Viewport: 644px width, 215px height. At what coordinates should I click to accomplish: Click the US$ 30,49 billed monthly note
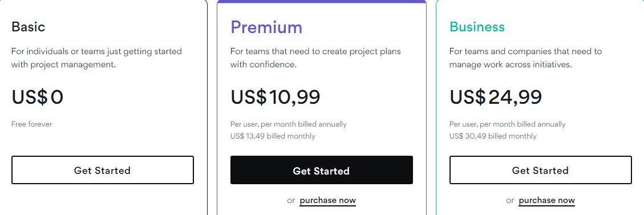[x=493, y=136]
